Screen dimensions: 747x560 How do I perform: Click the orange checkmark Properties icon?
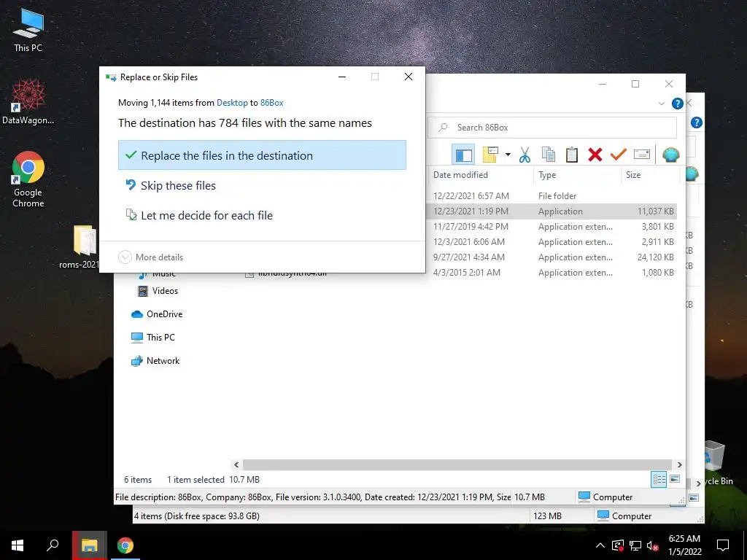pos(619,155)
